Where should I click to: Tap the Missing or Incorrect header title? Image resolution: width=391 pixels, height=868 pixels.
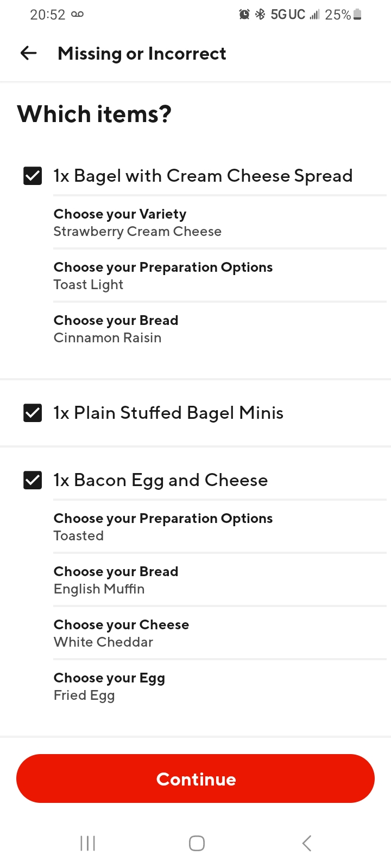(x=142, y=53)
